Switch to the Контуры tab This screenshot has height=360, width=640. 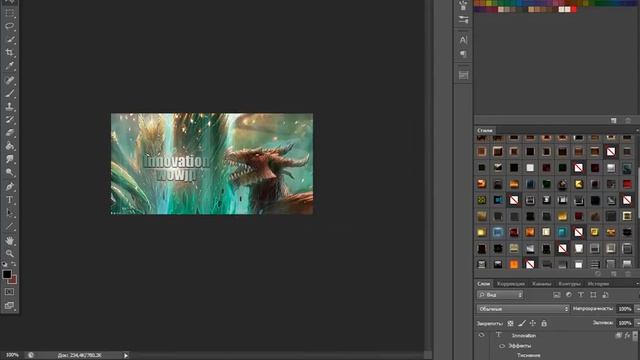click(x=569, y=284)
